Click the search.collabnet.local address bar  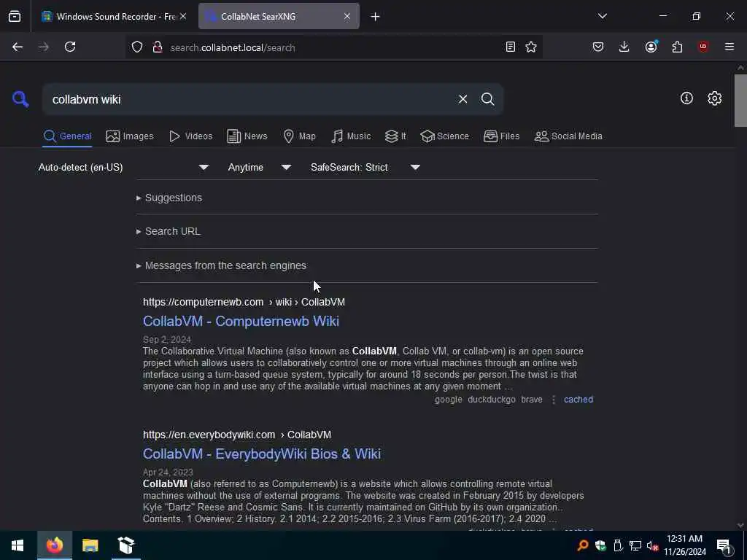333,47
